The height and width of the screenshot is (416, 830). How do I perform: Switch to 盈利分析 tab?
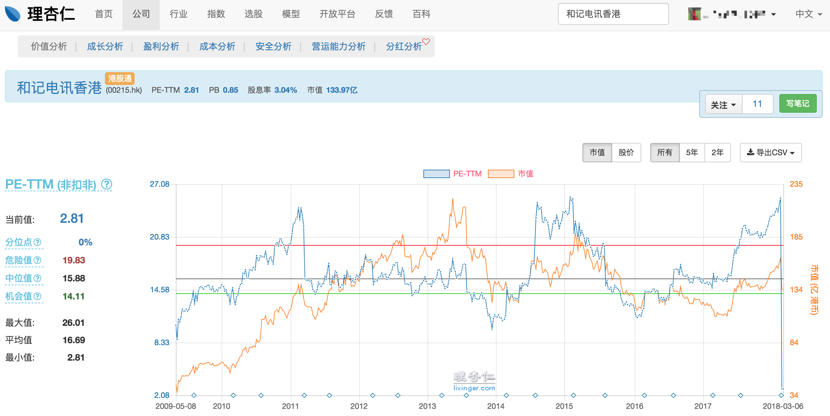[x=161, y=47]
